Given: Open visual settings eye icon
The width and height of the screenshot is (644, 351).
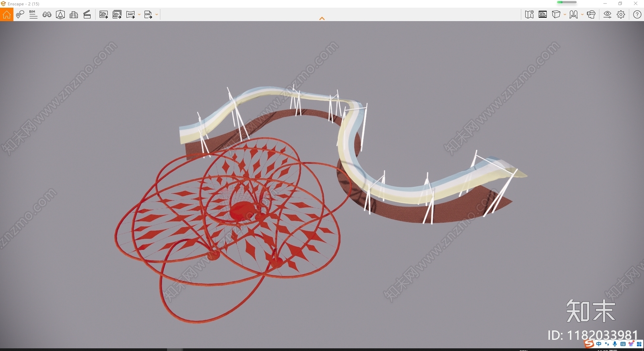Looking at the screenshot, I should tap(607, 14).
